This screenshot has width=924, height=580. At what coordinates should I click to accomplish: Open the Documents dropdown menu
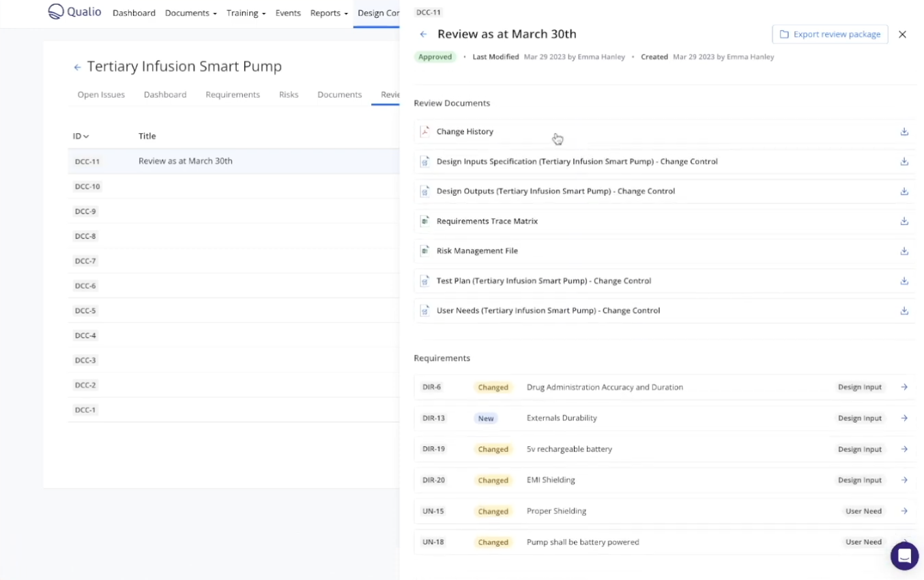(x=190, y=13)
